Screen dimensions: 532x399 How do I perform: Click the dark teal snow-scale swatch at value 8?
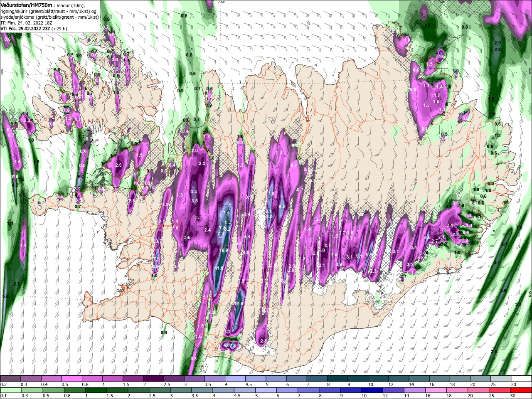click(337, 379)
